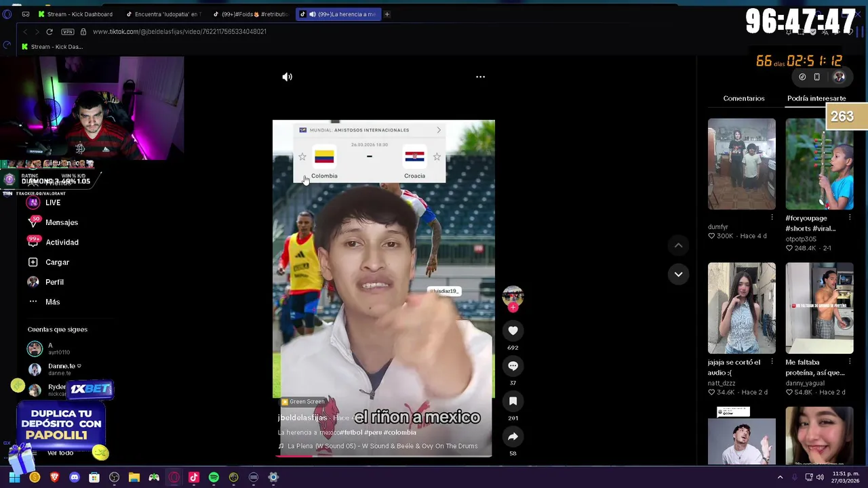Open the #colombia hashtag link
Screen dimensions: 868x488
click(399, 432)
